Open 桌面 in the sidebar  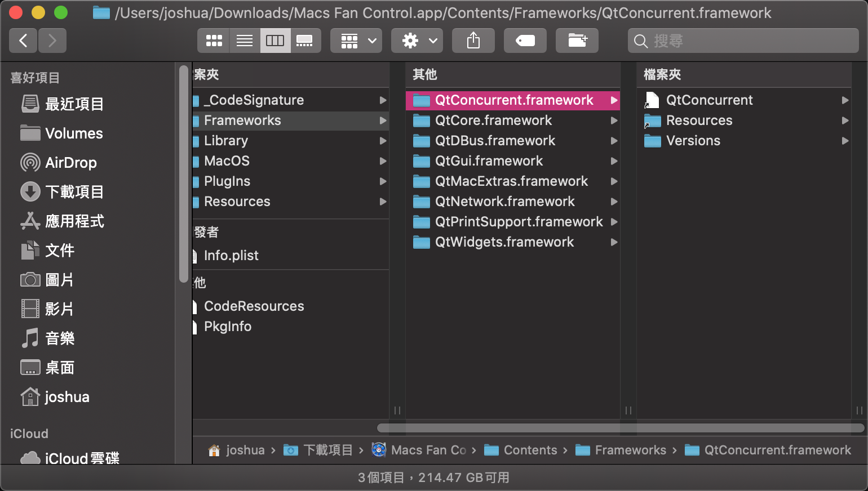click(x=48, y=368)
